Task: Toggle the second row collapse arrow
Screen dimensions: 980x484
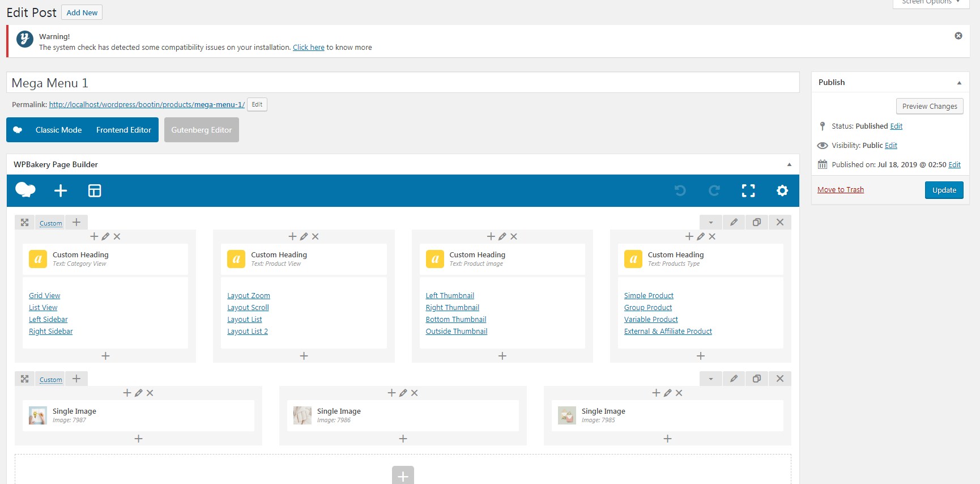Action: (x=711, y=379)
